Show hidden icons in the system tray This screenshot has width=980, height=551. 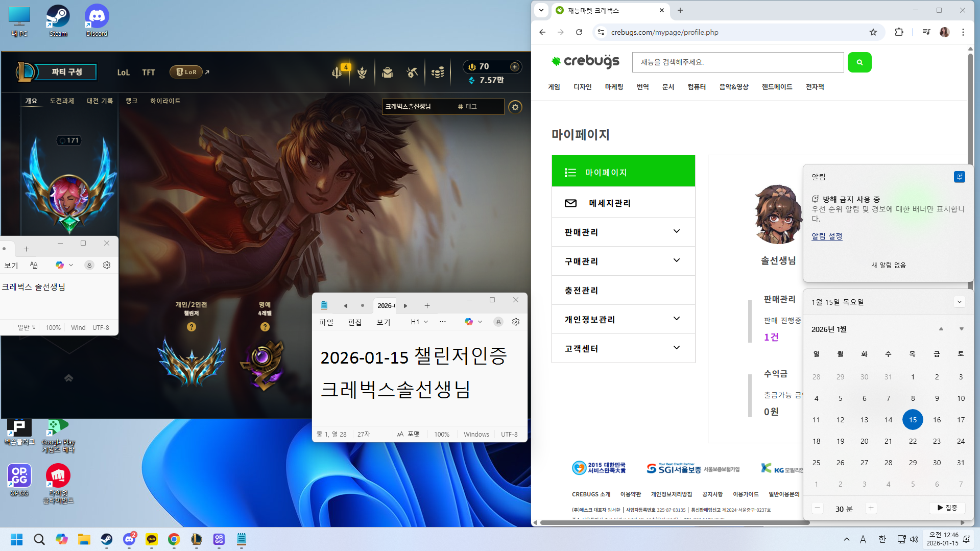coord(847,539)
